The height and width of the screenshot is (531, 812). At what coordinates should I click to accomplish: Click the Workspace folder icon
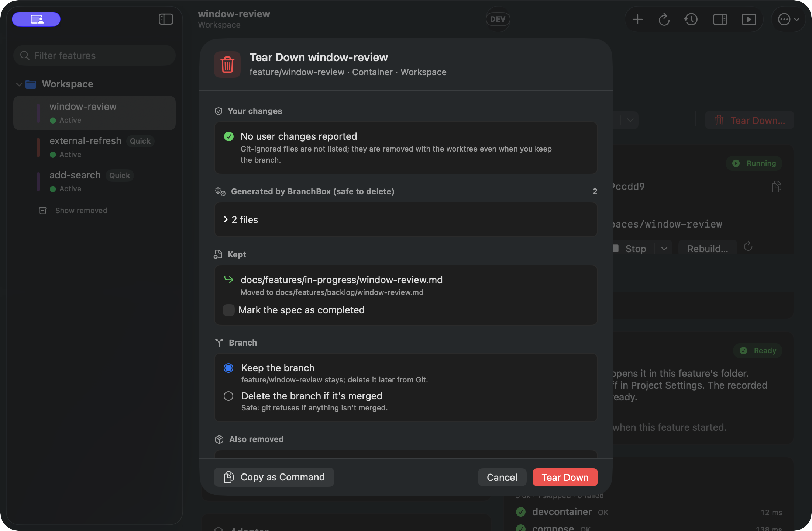point(31,84)
